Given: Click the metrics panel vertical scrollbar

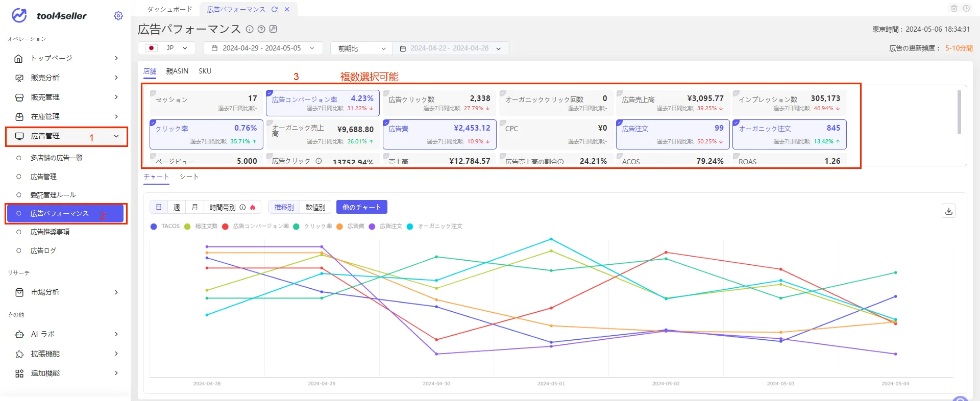Looking at the screenshot, I should pos(959,112).
